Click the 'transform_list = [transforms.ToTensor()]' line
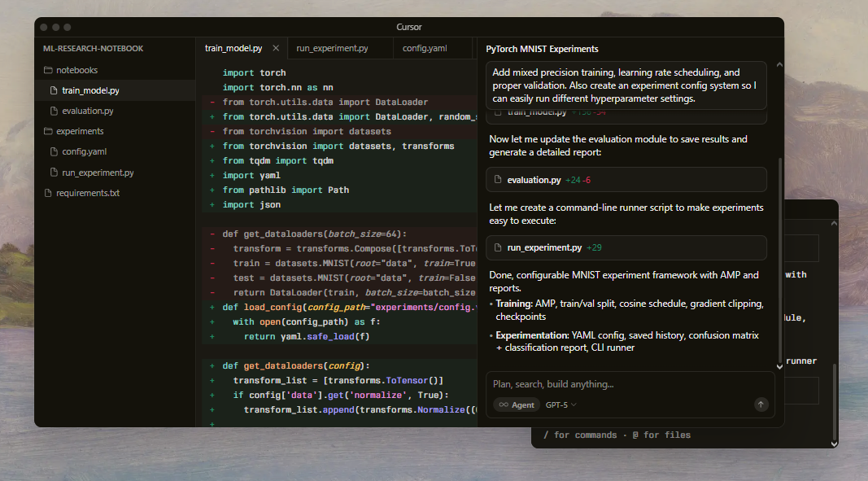 point(338,380)
